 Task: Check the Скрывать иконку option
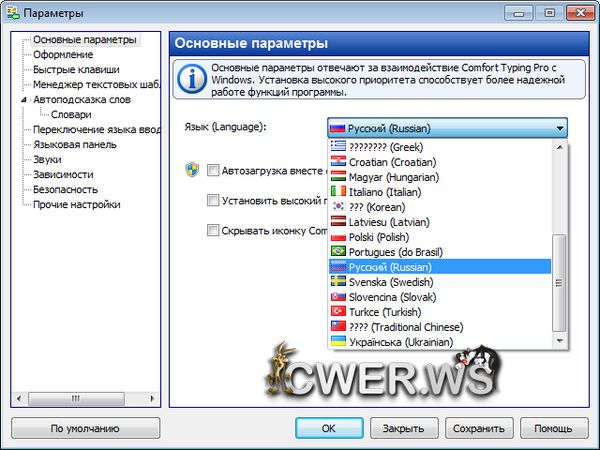tap(213, 230)
